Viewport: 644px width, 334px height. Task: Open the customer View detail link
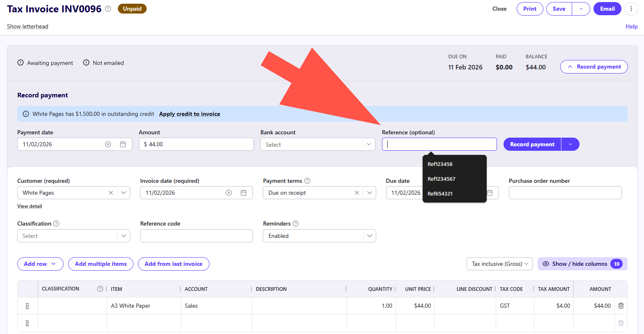click(x=30, y=206)
